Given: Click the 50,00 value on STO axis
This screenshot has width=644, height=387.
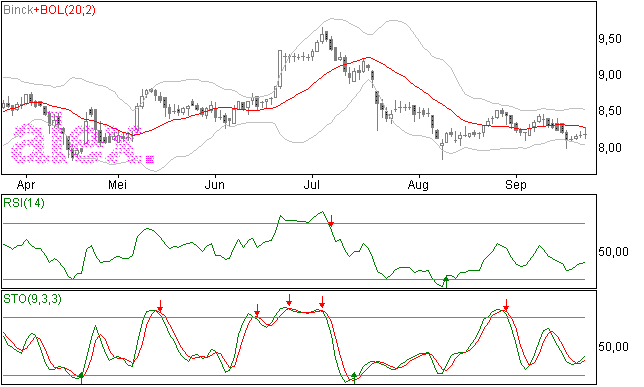Looking at the screenshot, I should 613,347.
